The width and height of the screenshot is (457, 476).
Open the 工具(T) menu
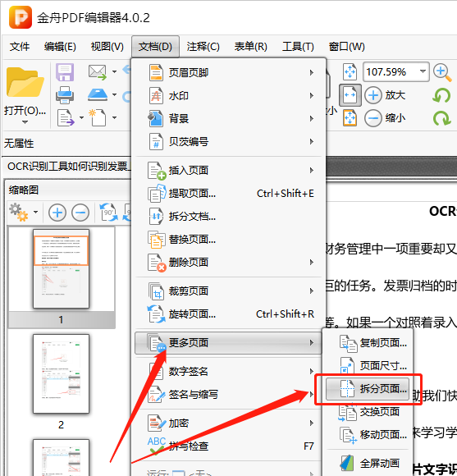tap(298, 47)
